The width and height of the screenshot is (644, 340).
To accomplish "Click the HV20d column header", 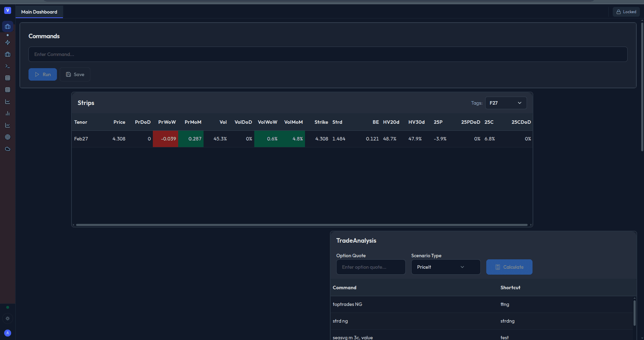I will (391, 122).
